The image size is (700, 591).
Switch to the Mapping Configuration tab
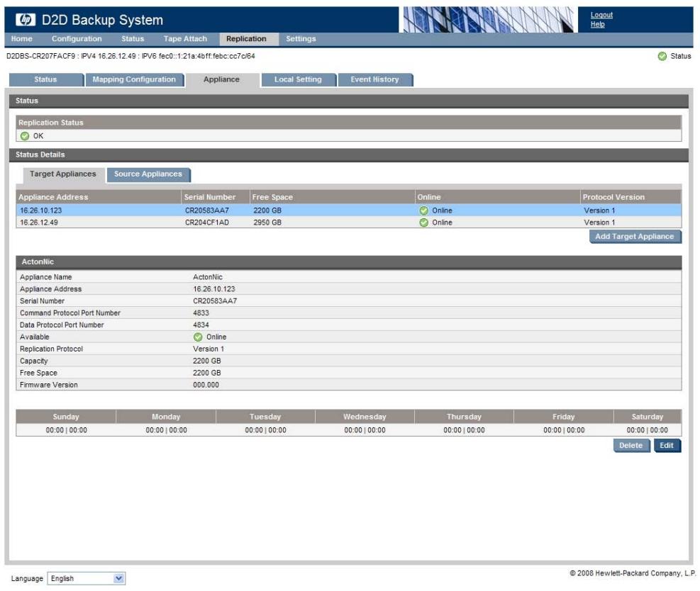point(134,80)
